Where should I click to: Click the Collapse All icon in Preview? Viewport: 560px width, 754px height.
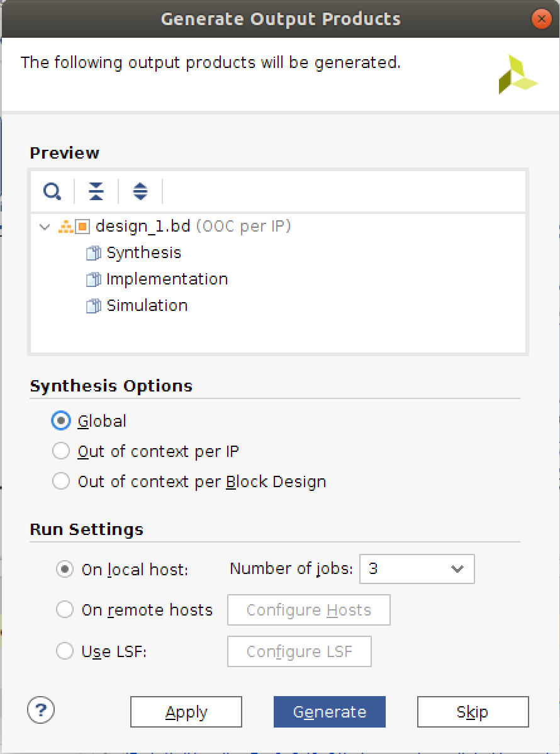(x=96, y=191)
